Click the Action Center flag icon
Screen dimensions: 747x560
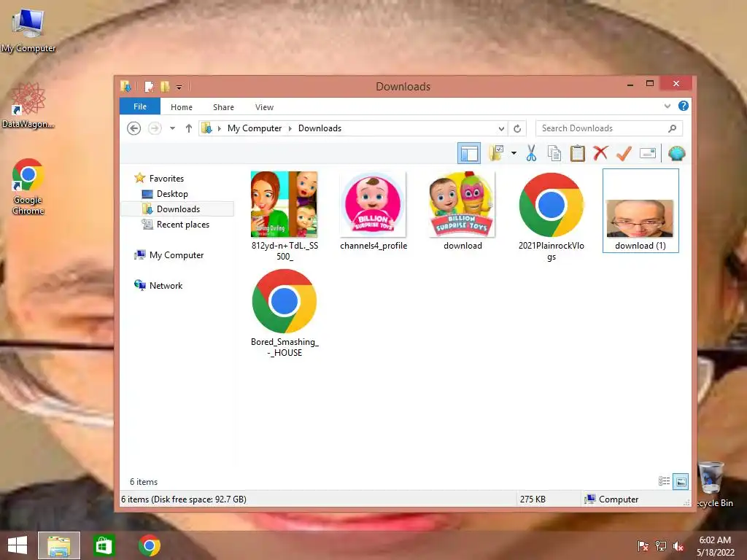tap(643, 545)
